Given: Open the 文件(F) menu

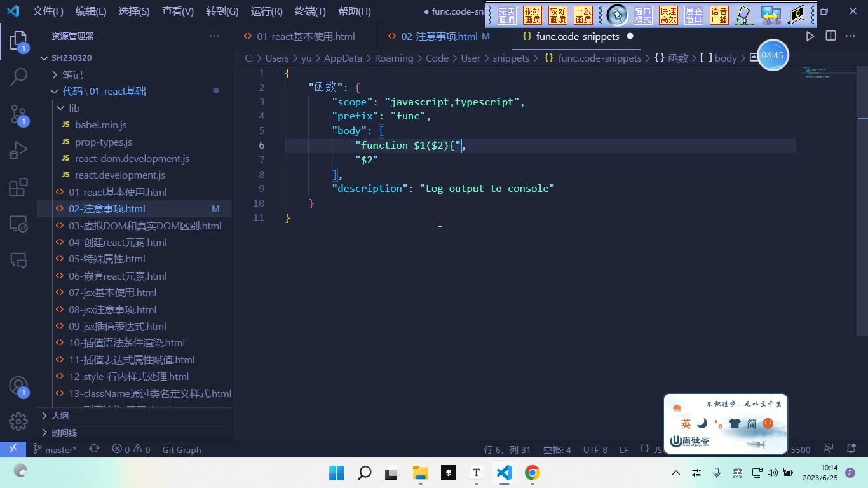Looking at the screenshot, I should click(x=48, y=11).
